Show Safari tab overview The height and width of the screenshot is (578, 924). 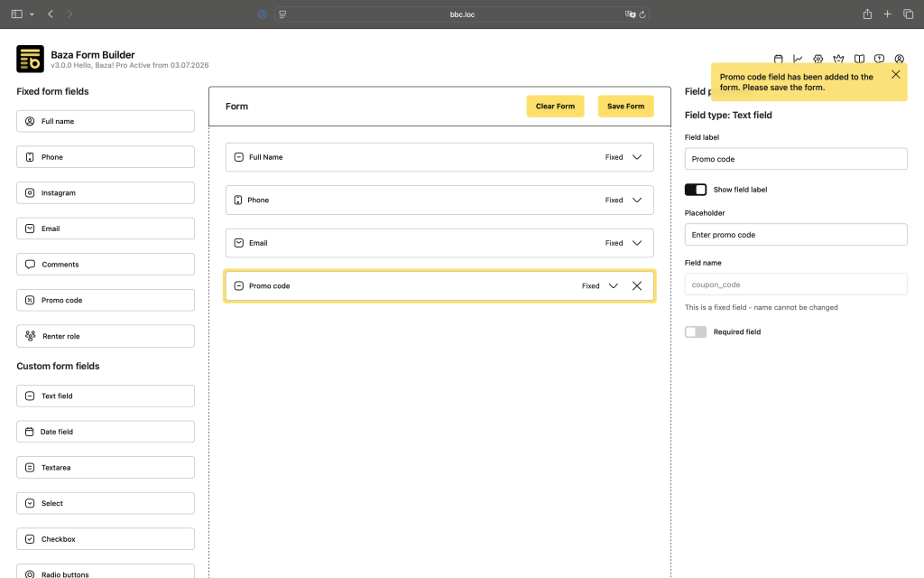click(908, 14)
